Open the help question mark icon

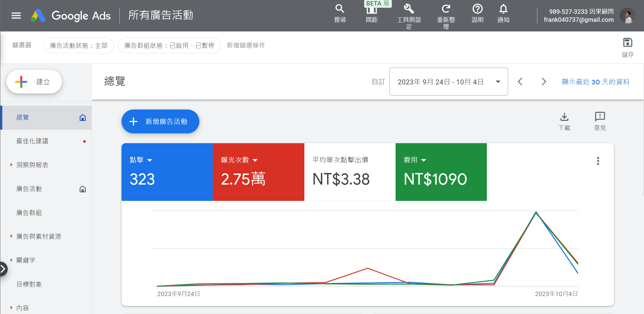[x=477, y=9]
